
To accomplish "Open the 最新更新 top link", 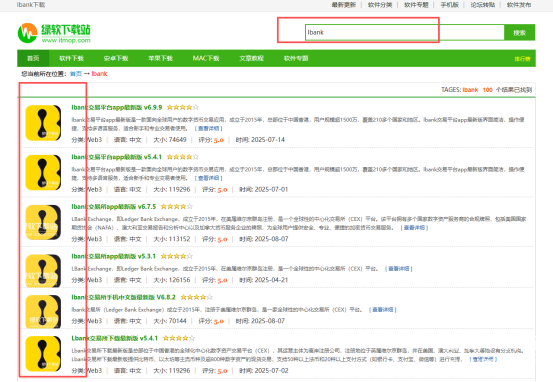I will pos(344,5).
